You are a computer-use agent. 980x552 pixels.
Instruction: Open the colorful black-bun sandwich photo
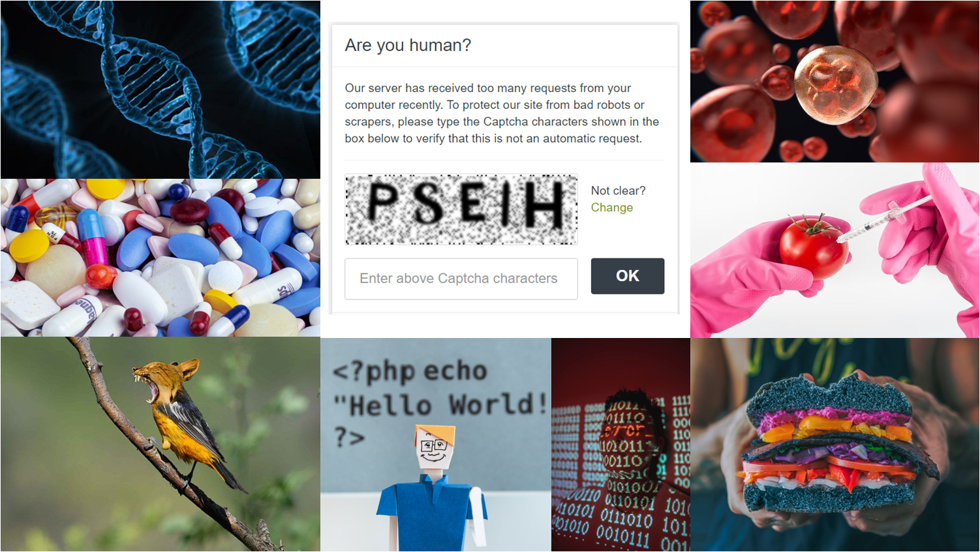[835, 444]
